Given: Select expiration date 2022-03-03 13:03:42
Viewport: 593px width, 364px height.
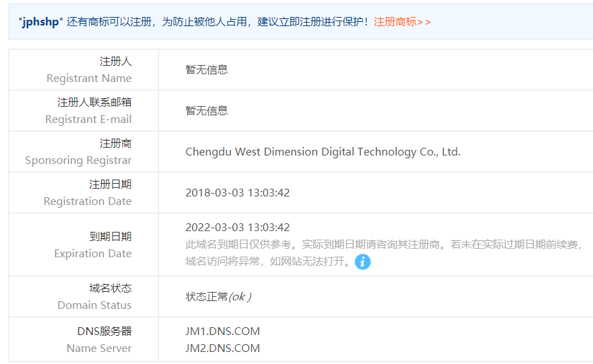Looking at the screenshot, I should click(237, 228).
